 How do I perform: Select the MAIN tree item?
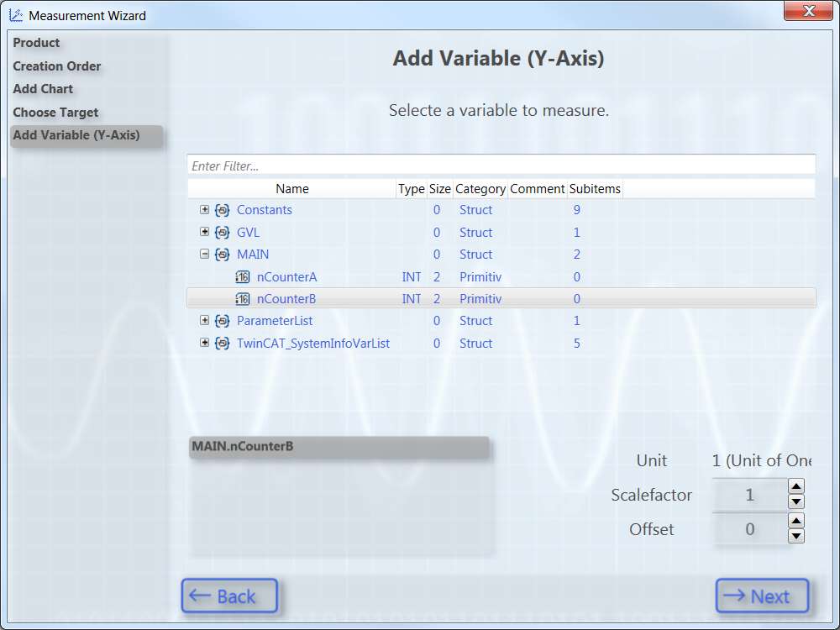tap(253, 255)
